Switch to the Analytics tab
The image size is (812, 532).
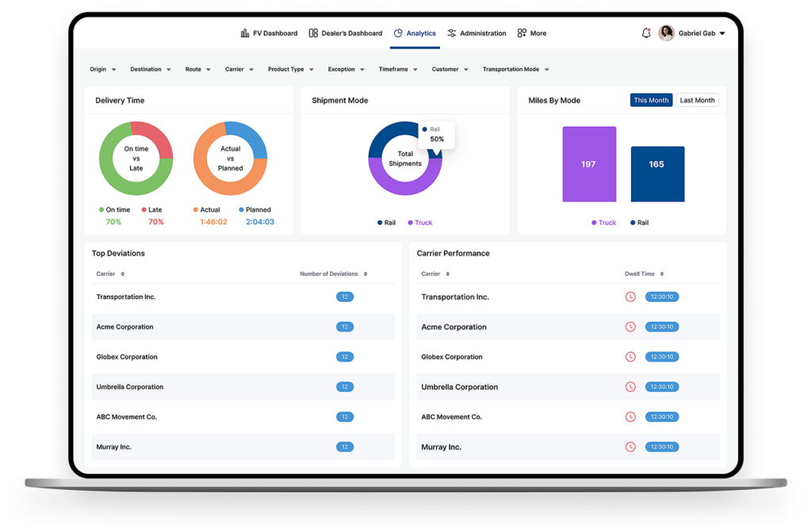(415, 33)
